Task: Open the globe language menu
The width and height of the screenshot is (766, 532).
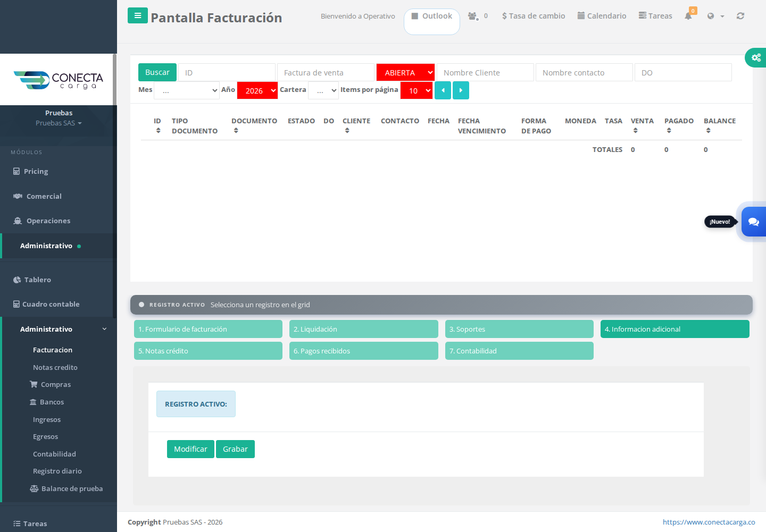Action: click(x=715, y=16)
